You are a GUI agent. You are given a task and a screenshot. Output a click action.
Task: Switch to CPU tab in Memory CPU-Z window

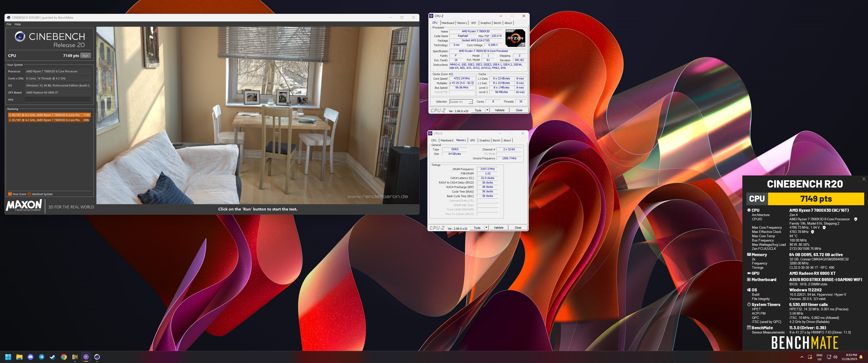(x=434, y=140)
